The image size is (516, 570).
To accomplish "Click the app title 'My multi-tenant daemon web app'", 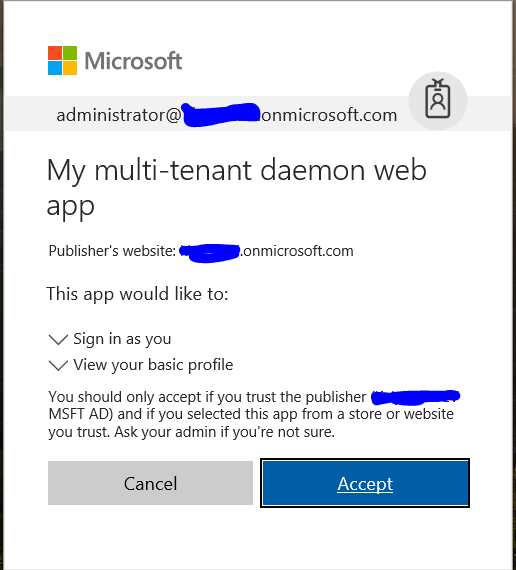I will (x=236, y=187).
